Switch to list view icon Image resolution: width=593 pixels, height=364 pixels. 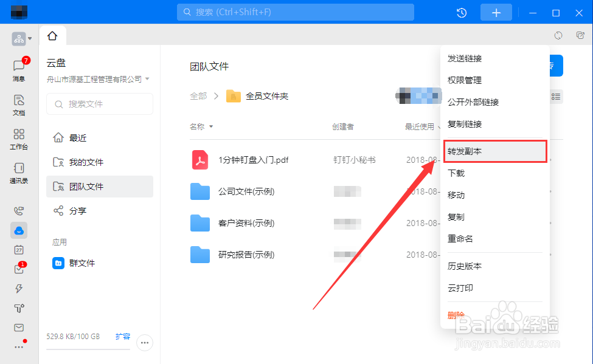556,97
